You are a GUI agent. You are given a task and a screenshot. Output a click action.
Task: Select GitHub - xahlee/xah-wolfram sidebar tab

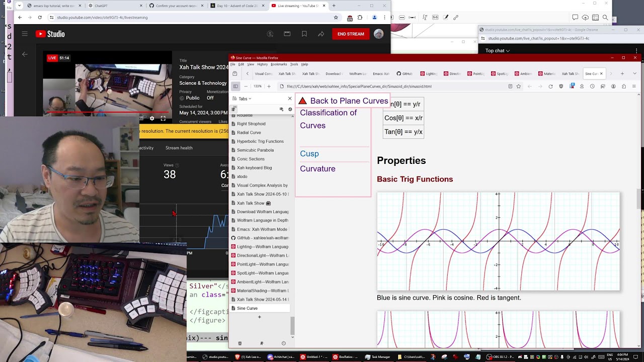tap(260, 238)
